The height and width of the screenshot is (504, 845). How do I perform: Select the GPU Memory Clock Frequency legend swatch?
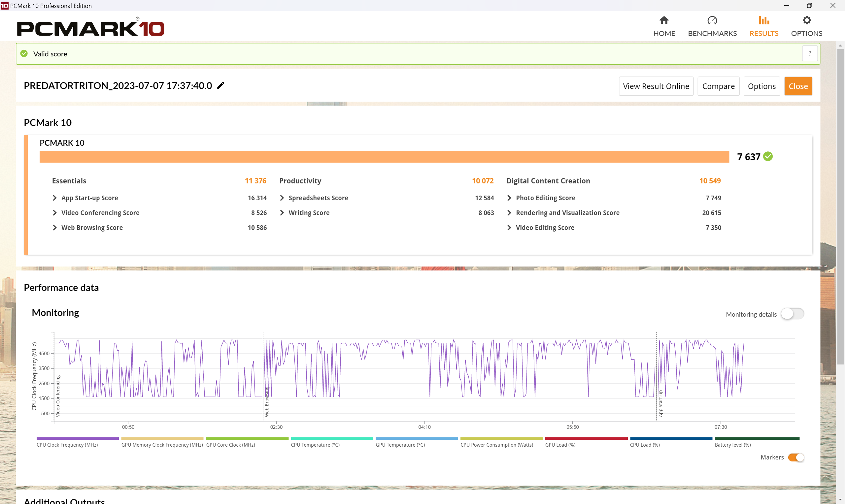point(162,438)
